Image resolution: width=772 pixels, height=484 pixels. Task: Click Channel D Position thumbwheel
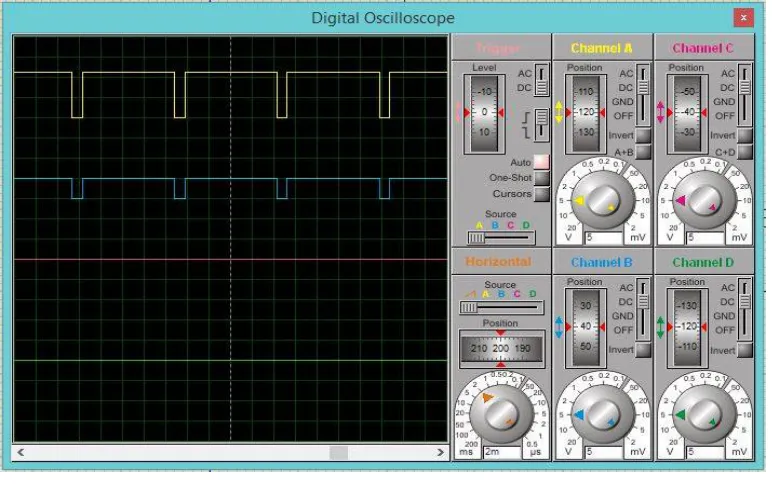[x=687, y=327]
